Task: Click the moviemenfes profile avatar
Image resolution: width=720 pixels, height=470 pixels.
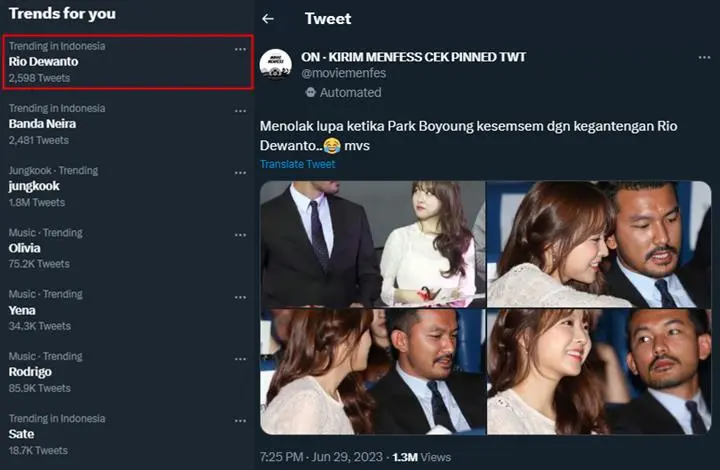Action: tap(276, 64)
